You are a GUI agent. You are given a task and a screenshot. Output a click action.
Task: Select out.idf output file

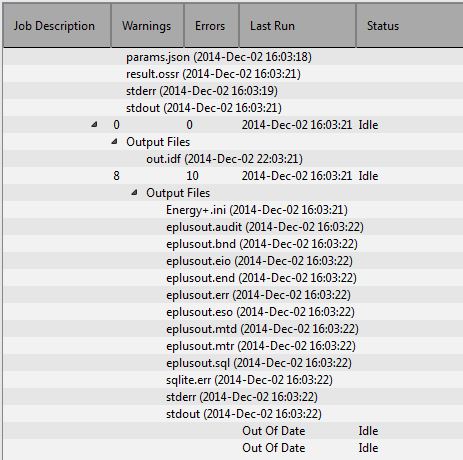[x=224, y=159]
